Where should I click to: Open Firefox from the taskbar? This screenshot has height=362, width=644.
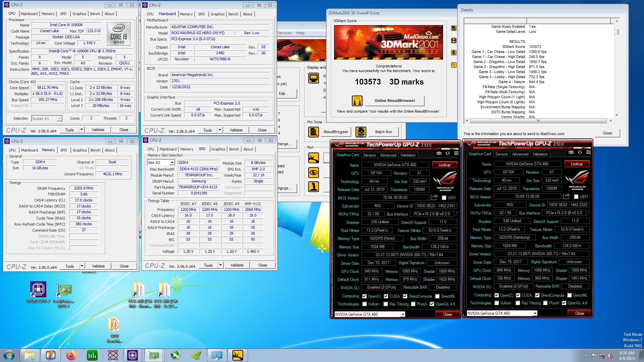pos(71,355)
